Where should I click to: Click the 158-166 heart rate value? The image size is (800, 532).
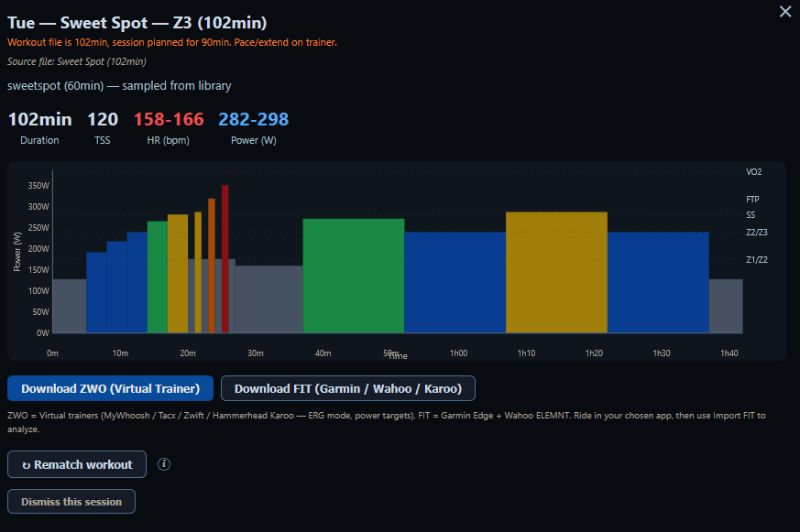click(169, 119)
